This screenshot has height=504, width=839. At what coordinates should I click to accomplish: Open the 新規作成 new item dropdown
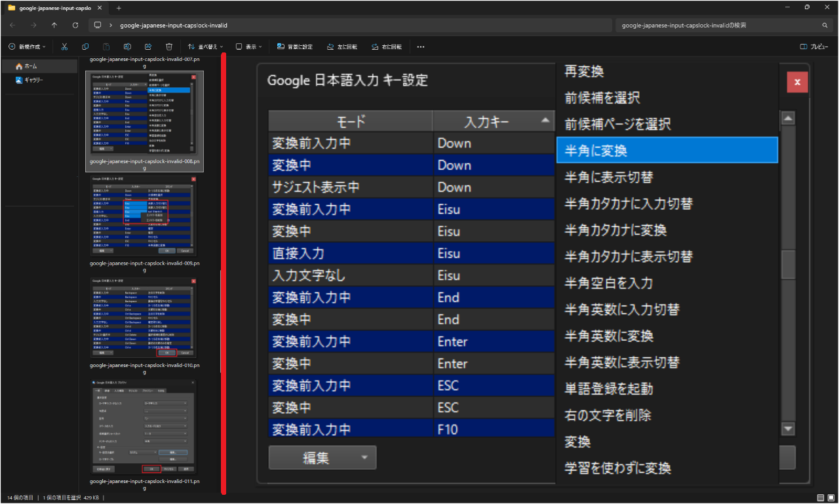26,47
